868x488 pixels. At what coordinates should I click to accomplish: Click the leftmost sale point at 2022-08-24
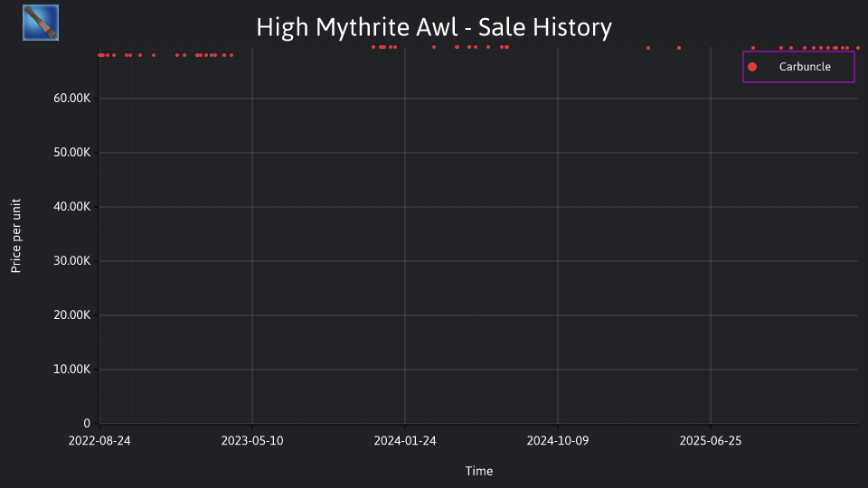click(99, 55)
